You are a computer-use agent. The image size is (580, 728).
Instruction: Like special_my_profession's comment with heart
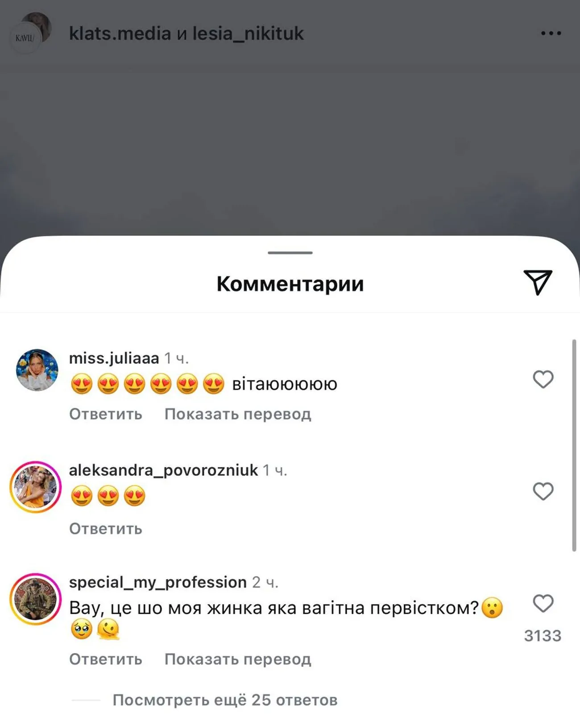click(543, 603)
